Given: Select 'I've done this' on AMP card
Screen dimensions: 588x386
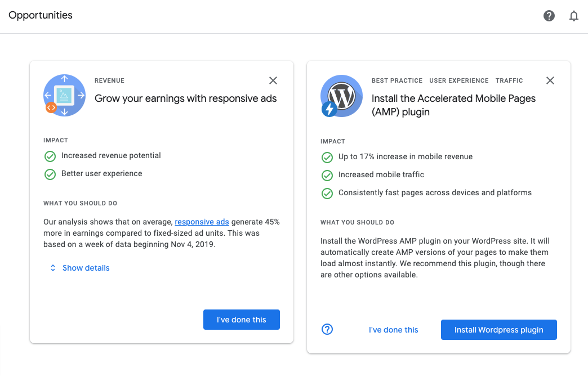Looking at the screenshot, I should tap(393, 330).
